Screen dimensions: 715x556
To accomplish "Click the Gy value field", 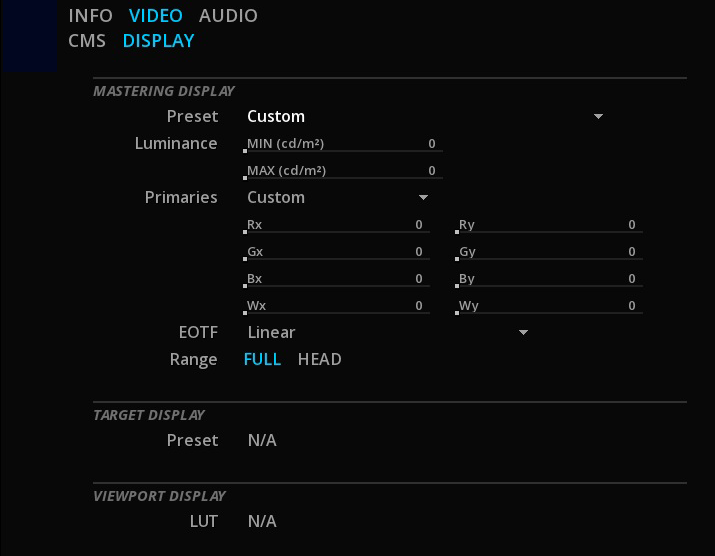I will pyautogui.click(x=549, y=252).
